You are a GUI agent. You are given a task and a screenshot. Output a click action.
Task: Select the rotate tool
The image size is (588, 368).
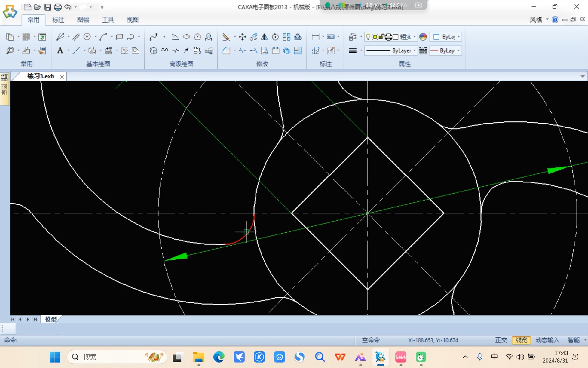pos(275,36)
